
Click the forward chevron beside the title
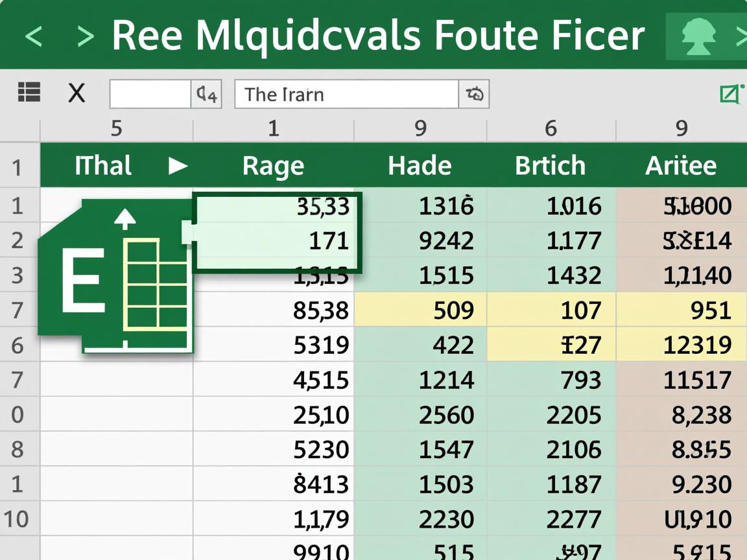[x=86, y=36]
